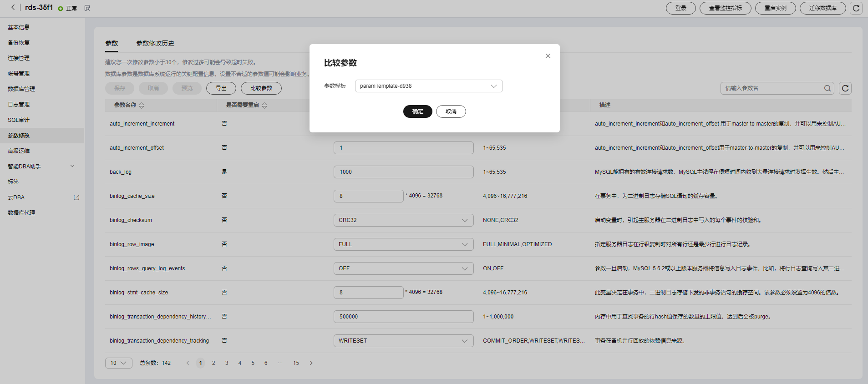Click the external link icon next to 云DBA
This screenshot has width=868, height=384.
pos(76,197)
